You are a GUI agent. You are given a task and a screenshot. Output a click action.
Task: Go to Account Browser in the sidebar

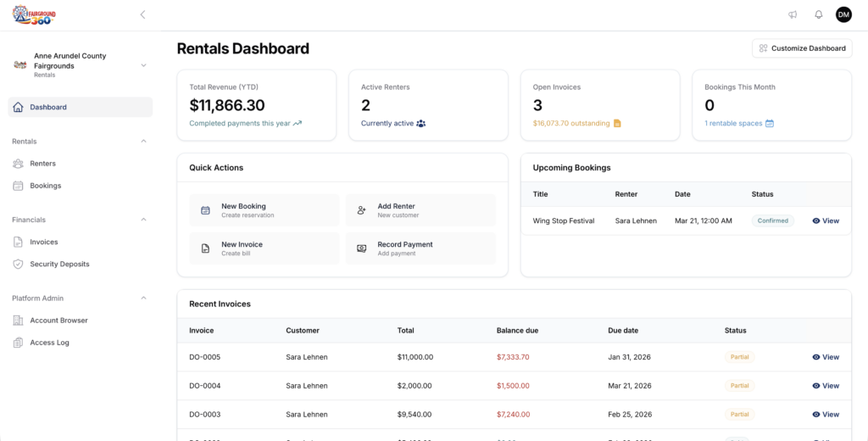58,321
